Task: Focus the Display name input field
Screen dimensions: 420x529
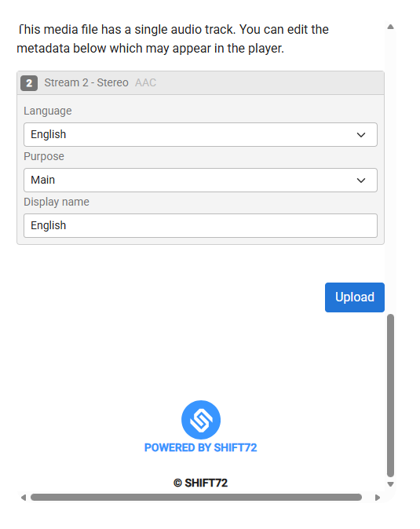Action: click(x=200, y=225)
